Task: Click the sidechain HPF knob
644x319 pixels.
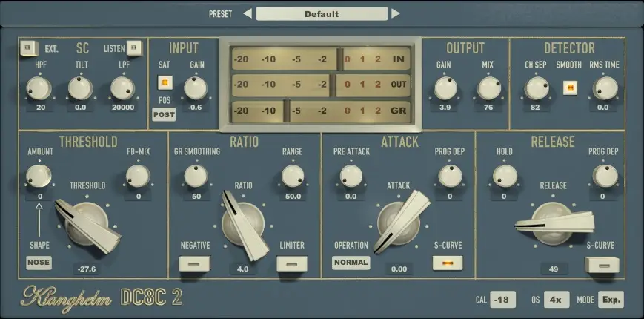Action: (x=39, y=88)
